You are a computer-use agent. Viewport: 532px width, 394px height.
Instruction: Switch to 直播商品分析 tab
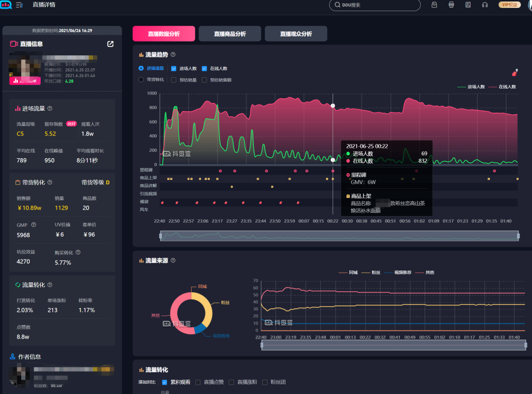tap(230, 34)
